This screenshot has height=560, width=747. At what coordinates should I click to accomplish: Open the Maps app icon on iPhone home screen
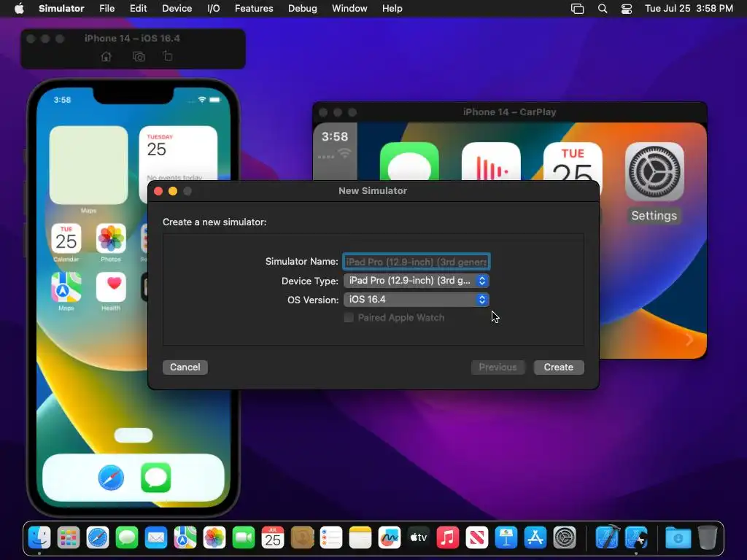pyautogui.click(x=66, y=287)
